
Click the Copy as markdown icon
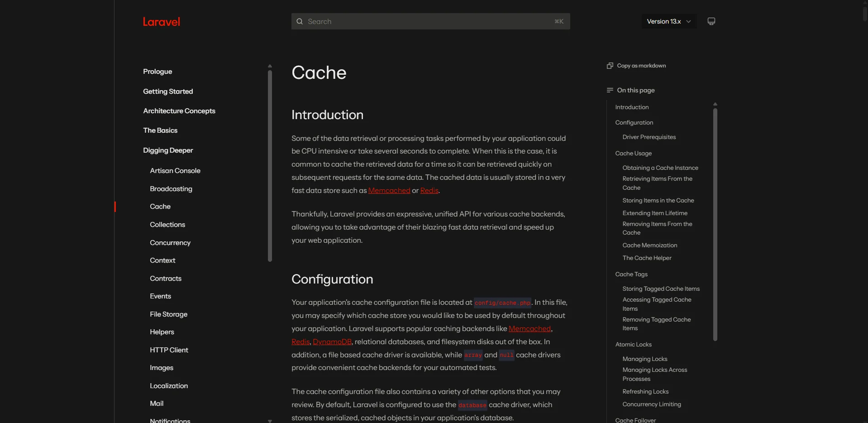click(x=610, y=66)
